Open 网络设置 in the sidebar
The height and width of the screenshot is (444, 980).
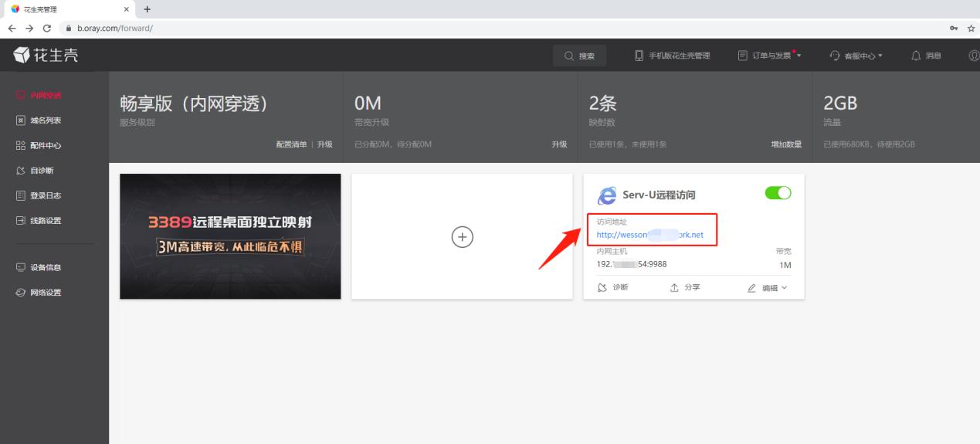[x=39, y=293]
